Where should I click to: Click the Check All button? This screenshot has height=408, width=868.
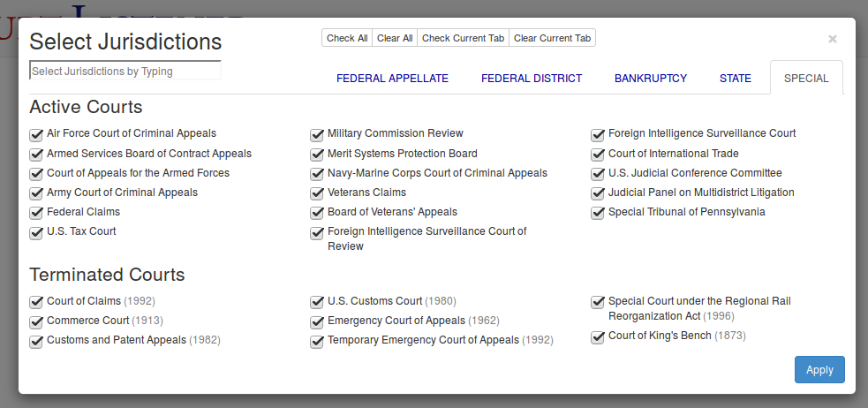click(x=347, y=38)
